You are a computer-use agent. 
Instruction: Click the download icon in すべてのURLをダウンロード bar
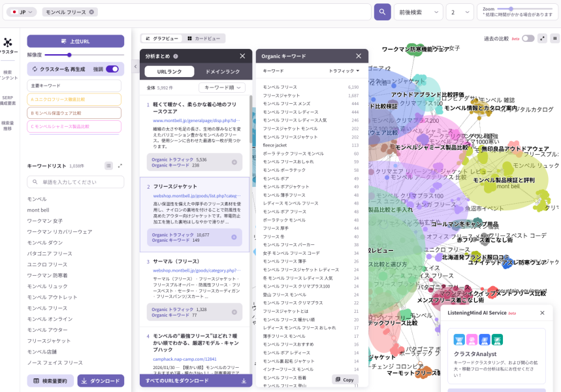244,381
